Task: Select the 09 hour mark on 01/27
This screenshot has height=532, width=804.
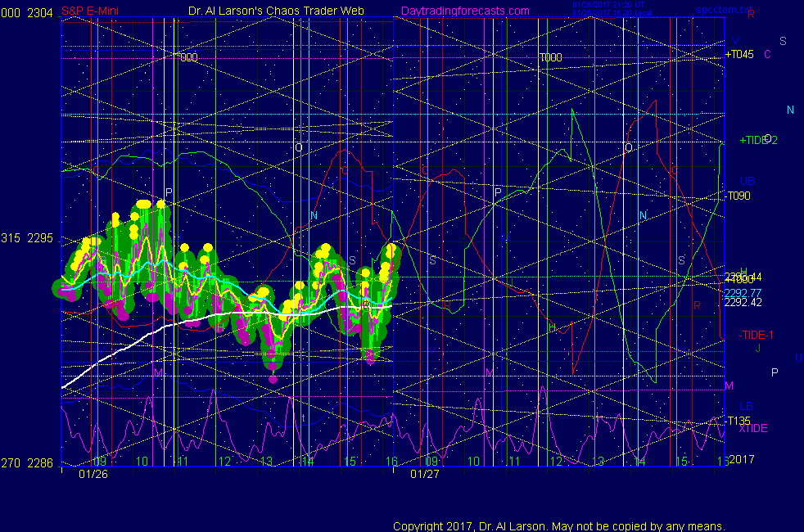Action: tap(431, 462)
